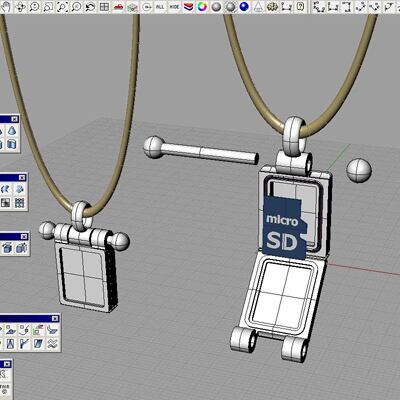Click the ALL select button
The height and width of the screenshot is (400, 400).
pyautogui.click(x=160, y=6)
